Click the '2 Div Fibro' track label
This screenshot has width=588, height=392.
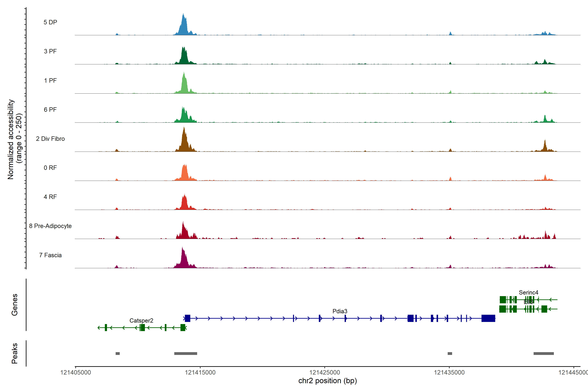pos(50,139)
